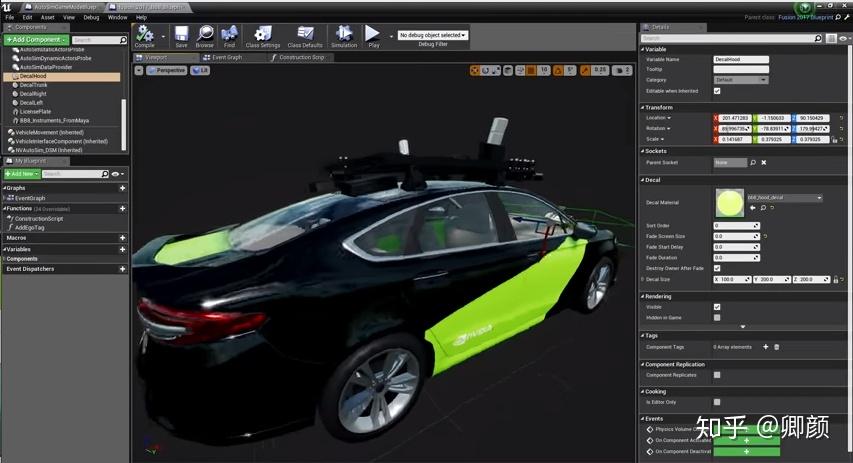
Task: Open the Debug menu
Action: [91, 17]
